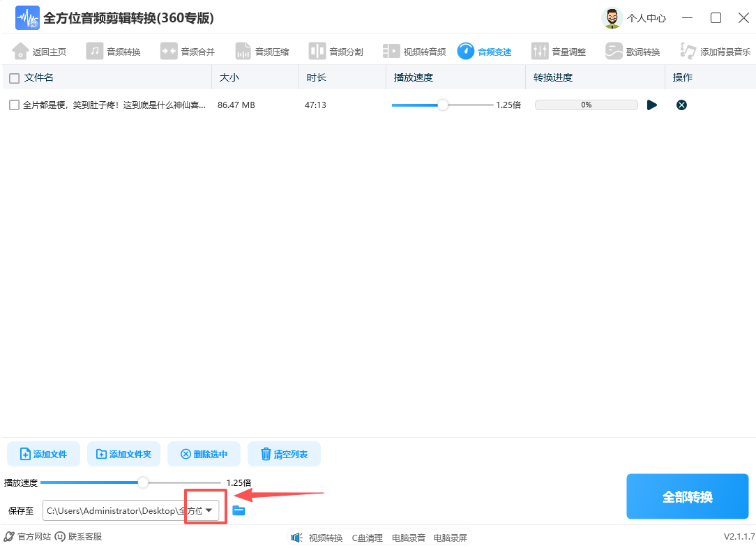Select the 全片都是梗 file checkbox
Screen dimensions: 756x548
pos(13,105)
